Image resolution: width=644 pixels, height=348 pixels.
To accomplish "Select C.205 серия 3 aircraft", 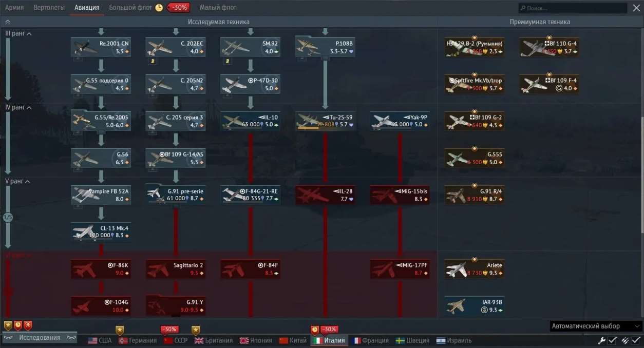I will (176, 121).
